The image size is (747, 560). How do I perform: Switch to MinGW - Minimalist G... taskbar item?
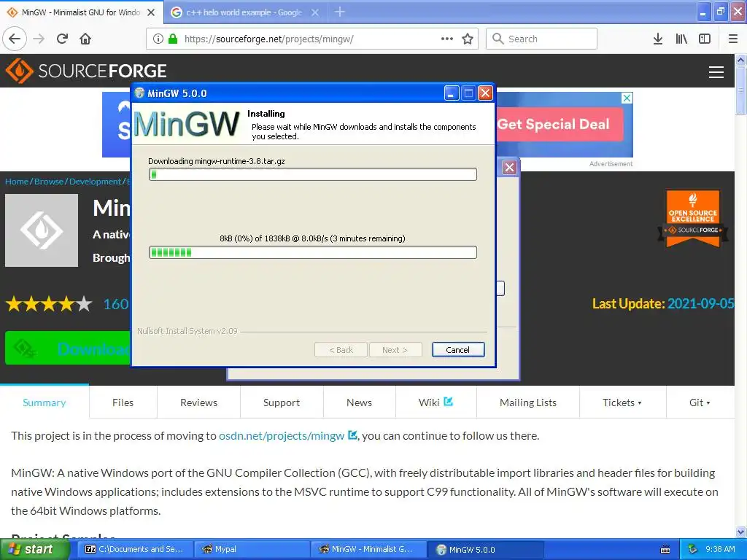pyautogui.click(x=368, y=550)
